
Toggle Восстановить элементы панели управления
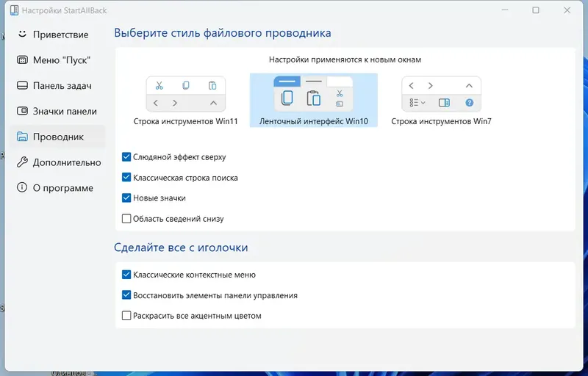coord(126,295)
